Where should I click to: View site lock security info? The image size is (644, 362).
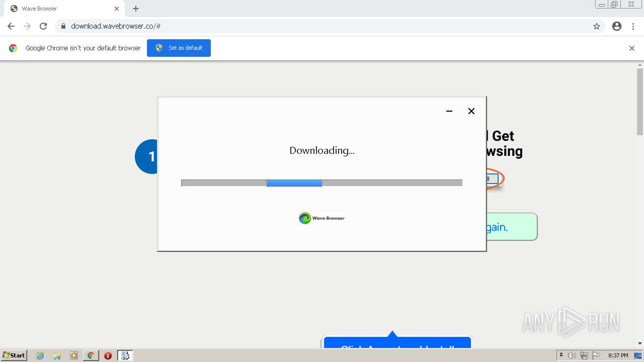point(63,26)
